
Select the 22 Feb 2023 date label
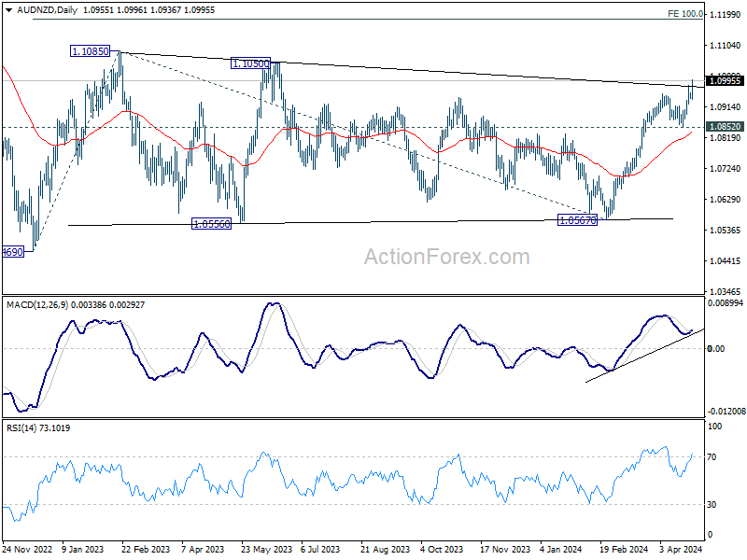(146, 549)
